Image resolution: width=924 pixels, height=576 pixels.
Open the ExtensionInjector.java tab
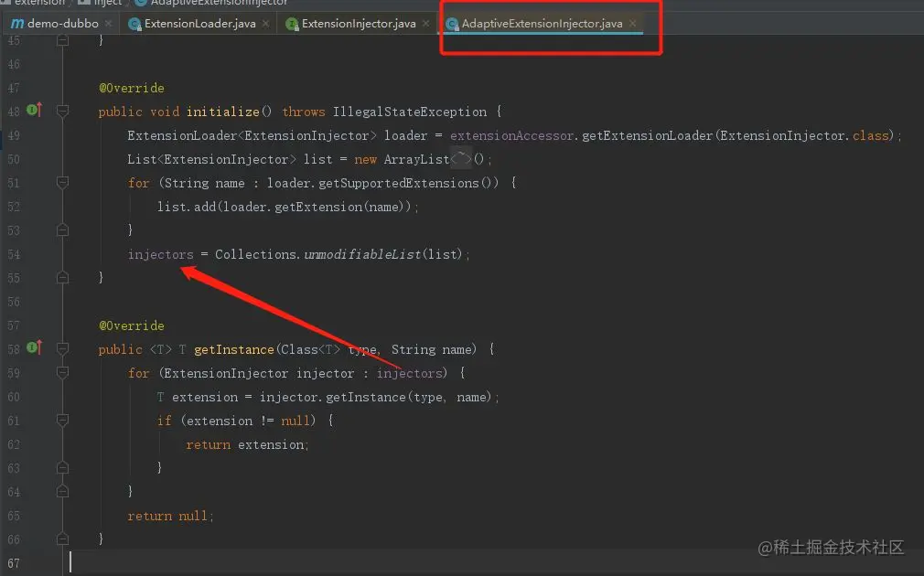pyautogui.click(x=359, y=24)
